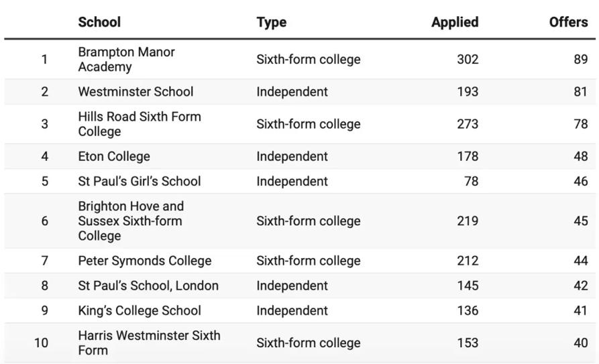Click Peter Symonds' Sixth-form college type cell
Image resolution: width=599 pixels, height=364 pixels.
(308, 261)
